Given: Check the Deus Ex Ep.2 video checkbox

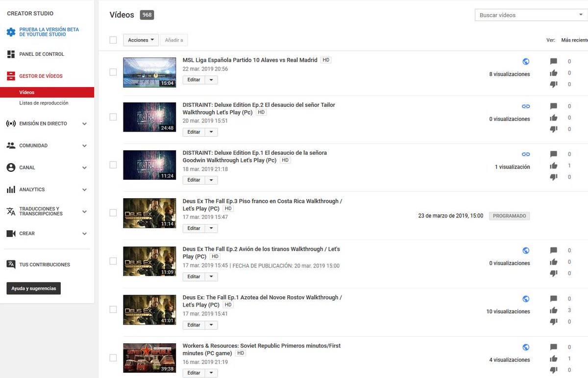Looking at the screenshot, I should [113, 261].
